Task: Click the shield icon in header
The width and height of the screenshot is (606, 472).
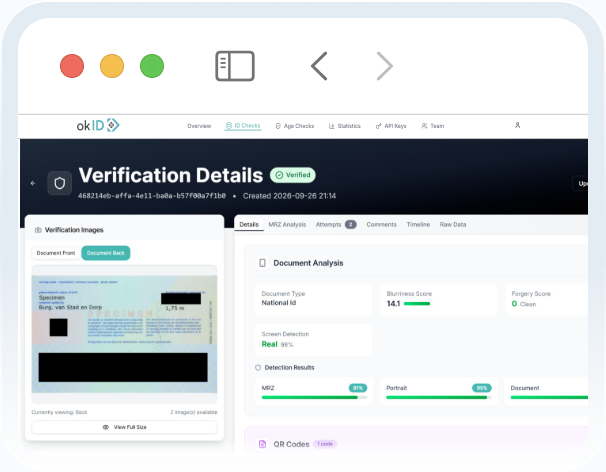Action: coord(60,183)
